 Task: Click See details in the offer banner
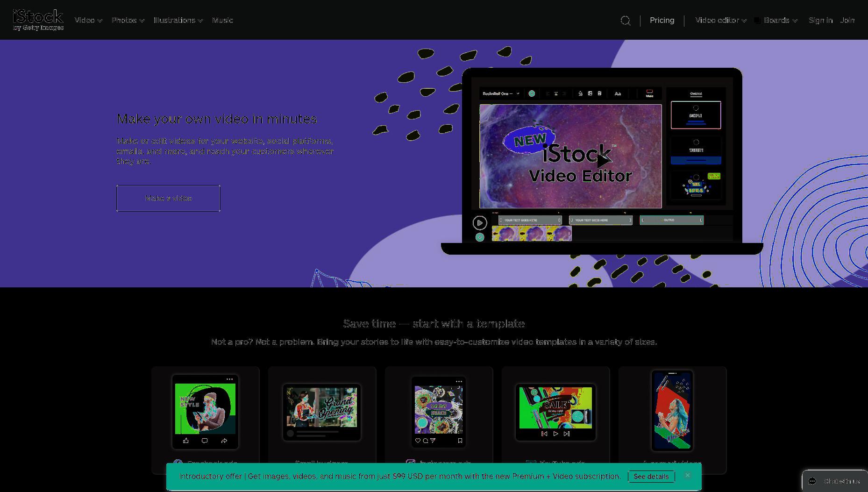point(651,477)
